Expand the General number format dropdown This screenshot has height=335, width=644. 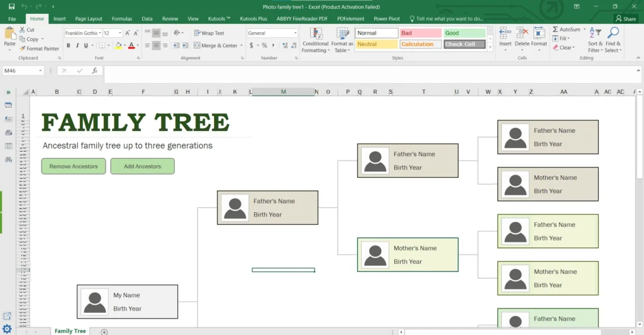point(295,33)
